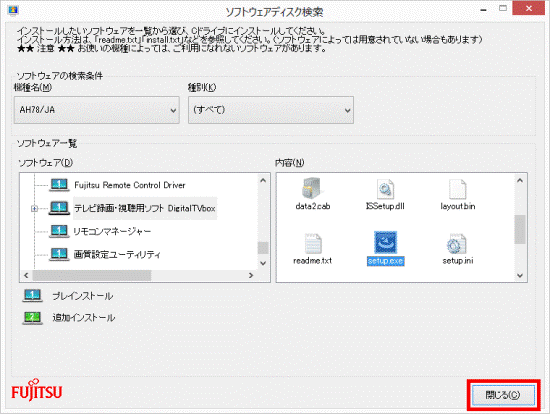Open the readme.txt file icon
This screenshot has width=550, height=414.
pos(313,243)
